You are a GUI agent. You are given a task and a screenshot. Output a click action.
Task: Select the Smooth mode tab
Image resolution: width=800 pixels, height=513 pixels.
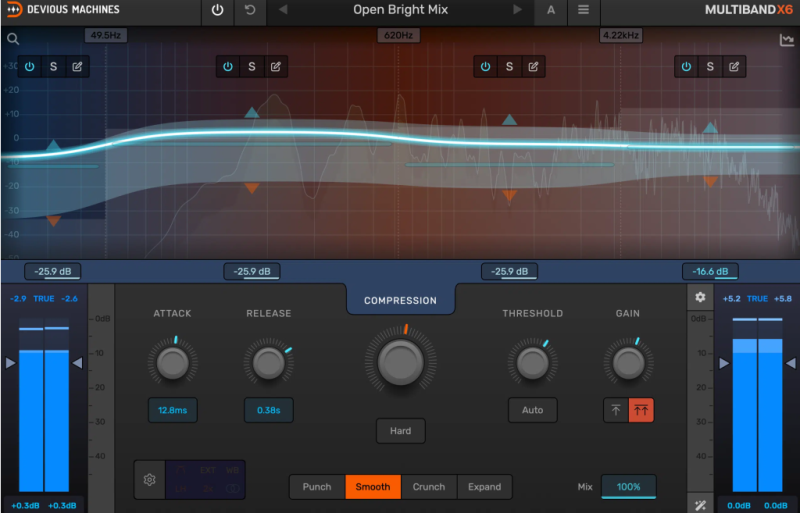[373, 487]
